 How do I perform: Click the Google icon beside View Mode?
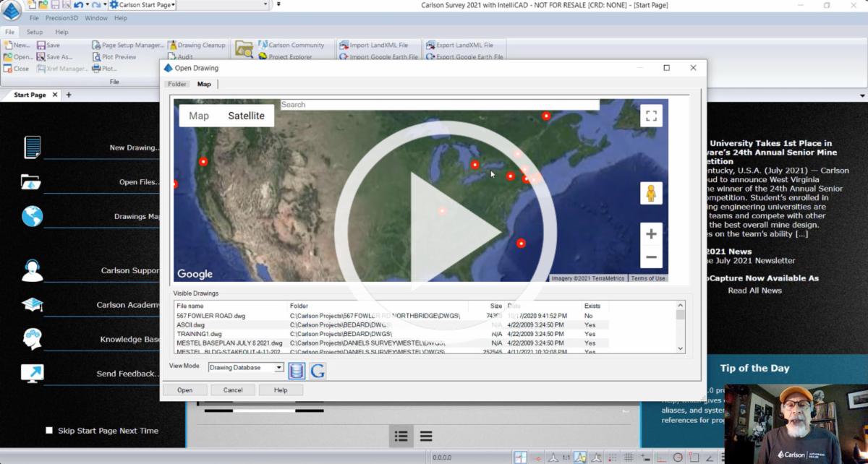[x=318, y=371]
